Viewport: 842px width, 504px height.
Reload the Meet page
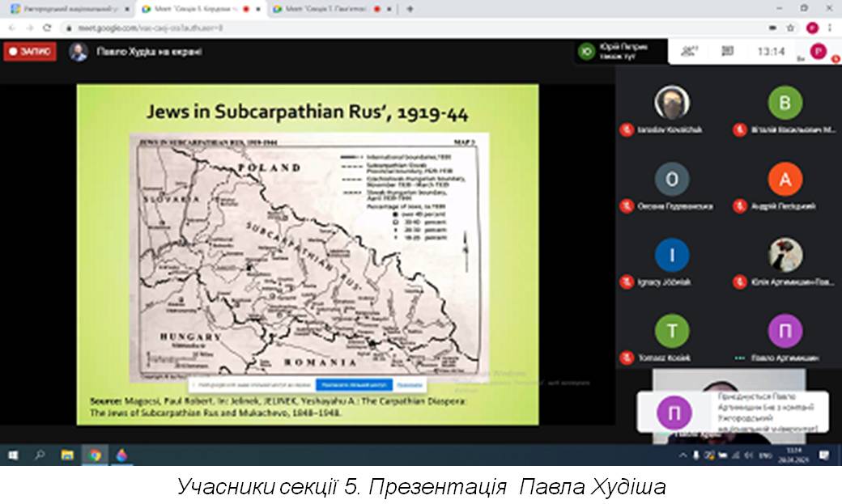47,28
